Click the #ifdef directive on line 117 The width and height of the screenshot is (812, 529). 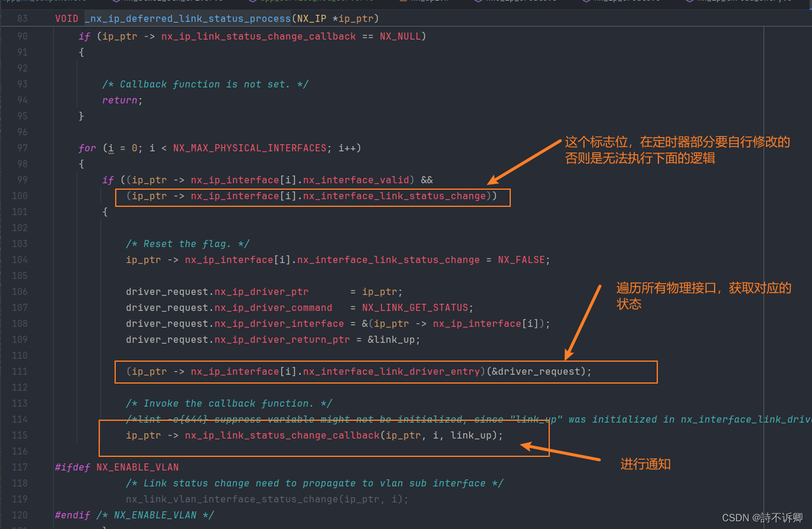73,467
